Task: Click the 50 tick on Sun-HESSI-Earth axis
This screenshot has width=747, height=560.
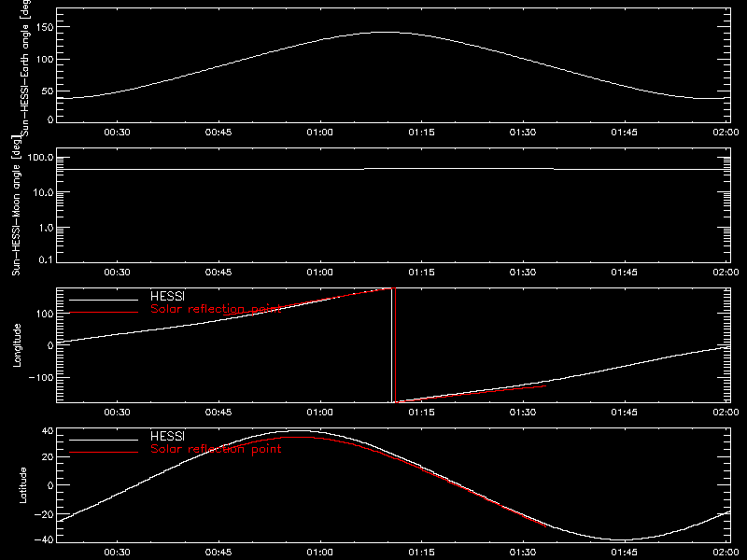Action: coord(48,91)
